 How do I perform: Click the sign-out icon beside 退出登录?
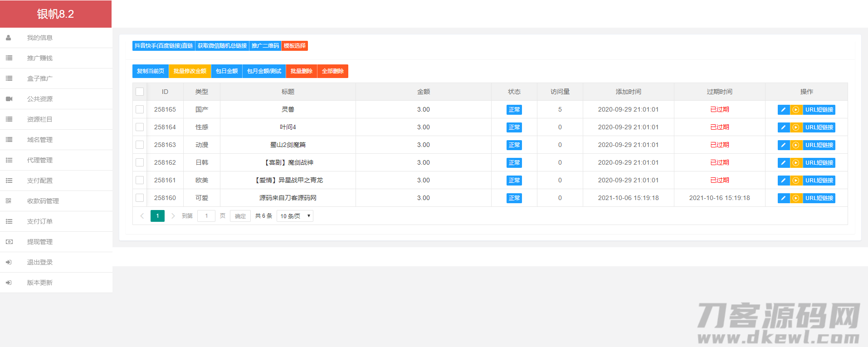point(9,262)
